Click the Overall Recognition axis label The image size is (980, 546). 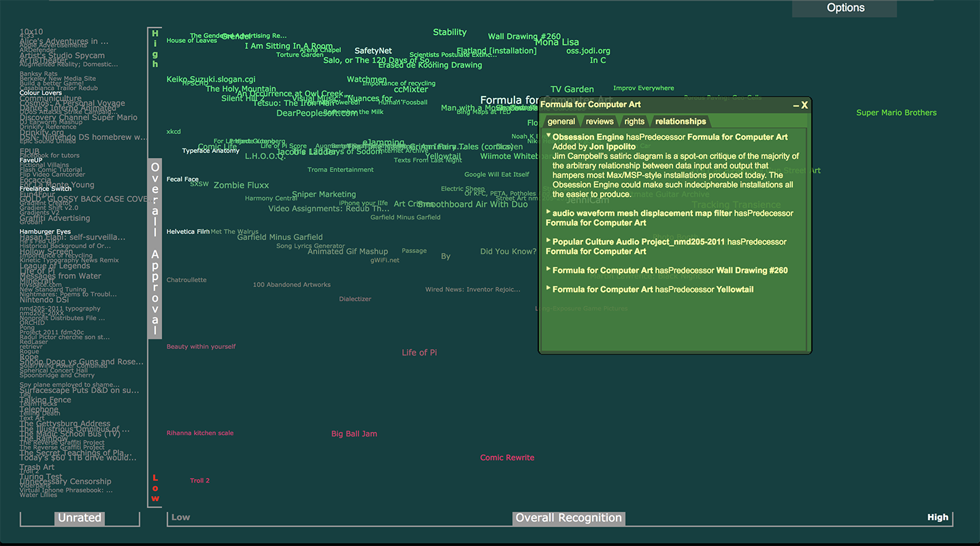click(569, 518)
